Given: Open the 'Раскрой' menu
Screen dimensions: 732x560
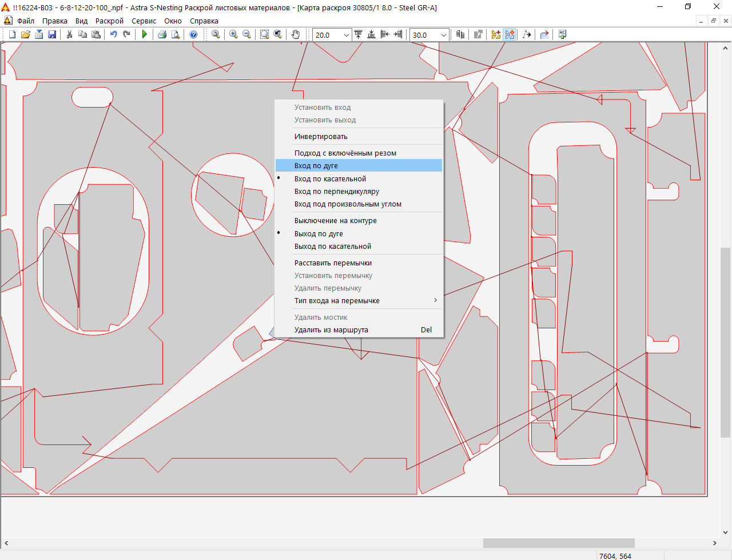Looking at the screenshot, I should (109, 21).
